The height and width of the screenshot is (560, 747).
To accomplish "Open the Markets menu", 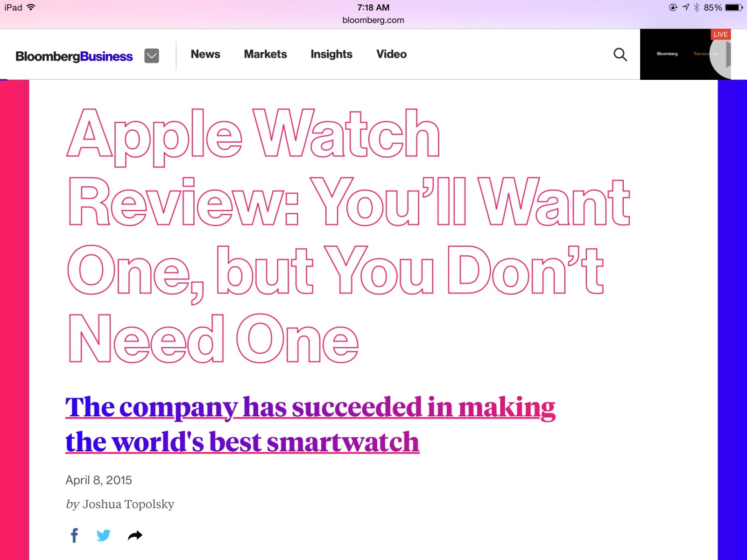I will [265, 54].
